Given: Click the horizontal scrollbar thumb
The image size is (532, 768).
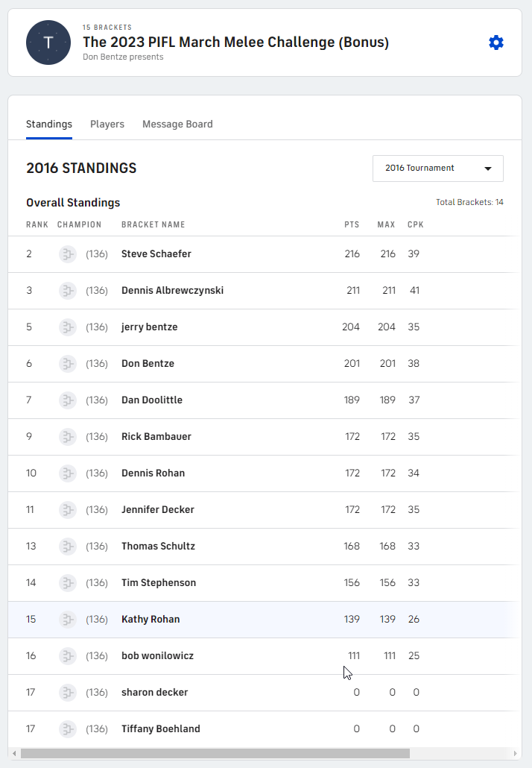Looking at the screenshot, I should (215, 753).
